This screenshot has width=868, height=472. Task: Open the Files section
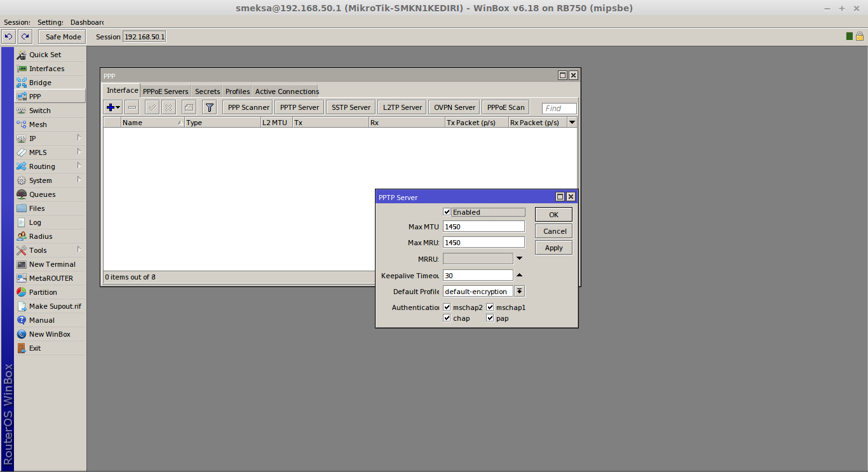50,208
